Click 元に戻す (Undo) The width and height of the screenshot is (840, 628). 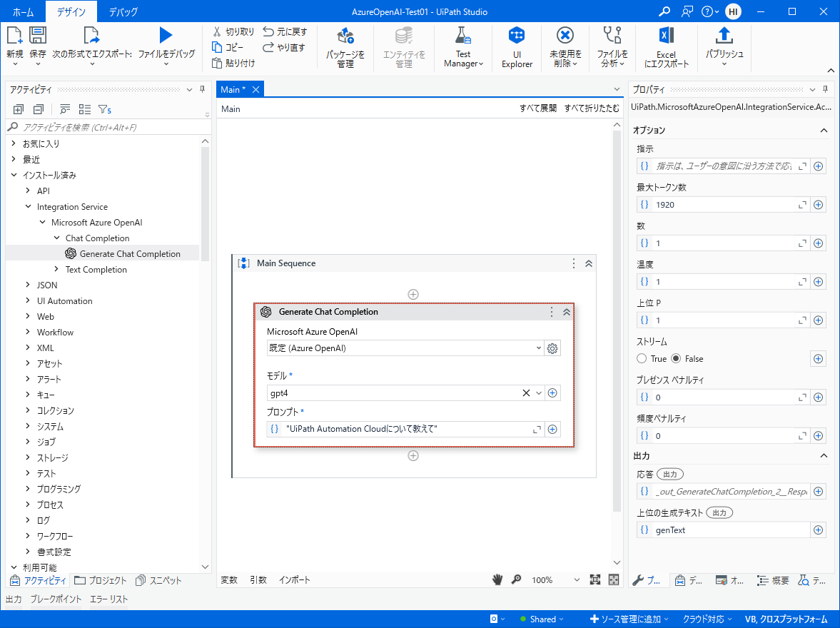click(285, 31)
